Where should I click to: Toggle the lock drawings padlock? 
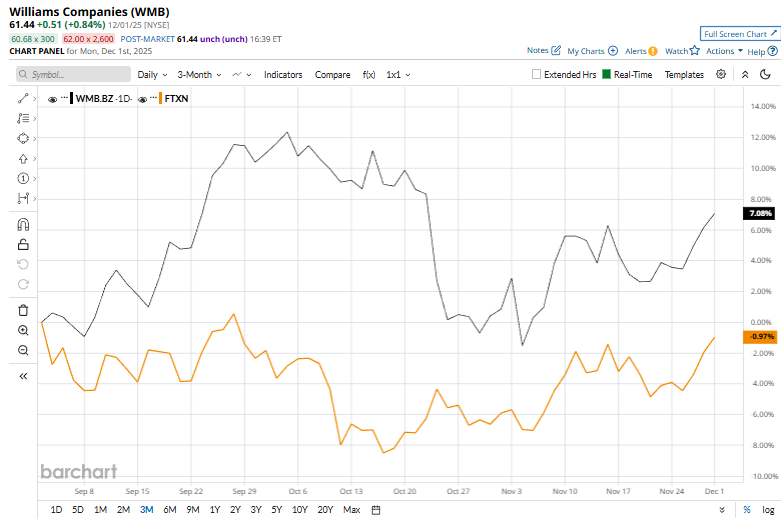[23, 245]
